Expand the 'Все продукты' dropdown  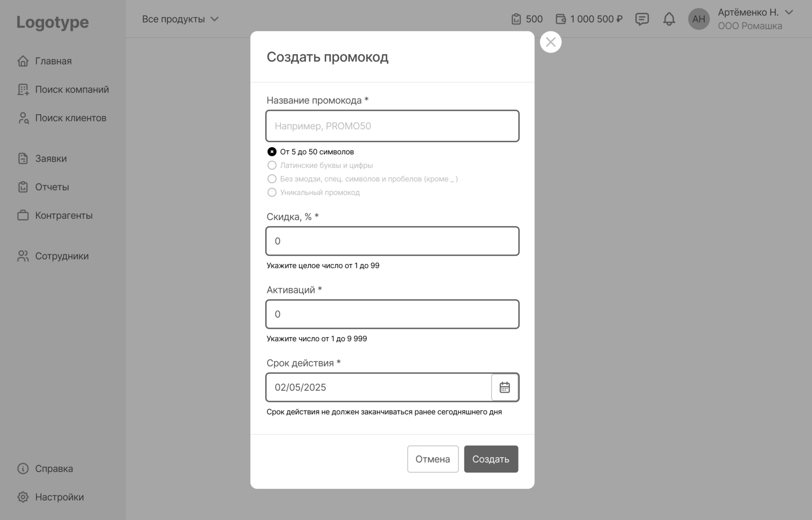pyautogui.click(x=180, y=19)
